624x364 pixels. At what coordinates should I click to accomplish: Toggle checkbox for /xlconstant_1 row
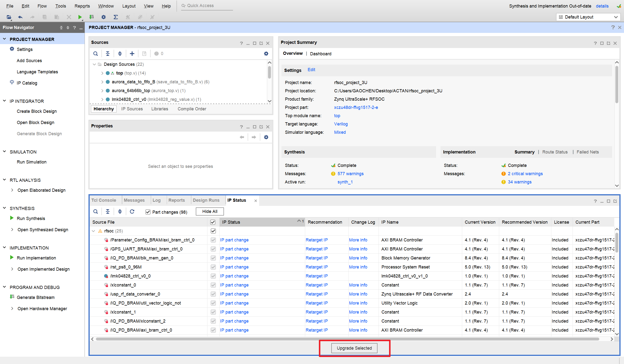tap(213, 312)
